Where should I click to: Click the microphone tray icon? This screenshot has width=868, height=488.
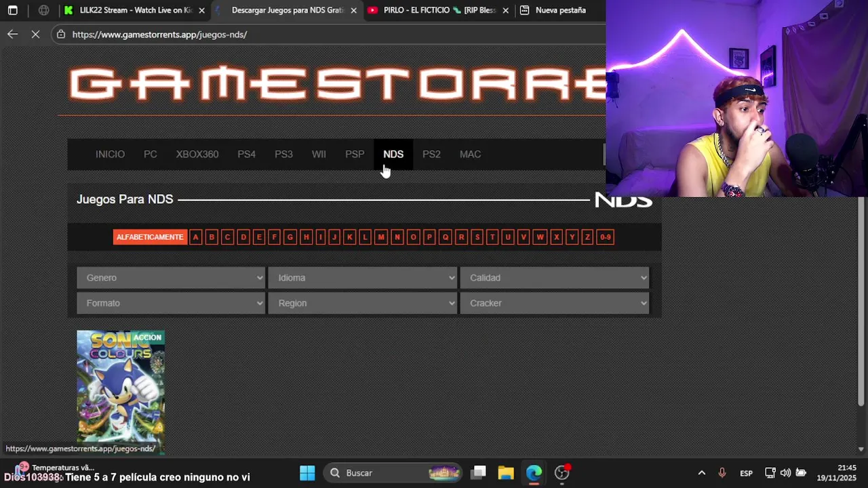[x=722, y=472]
